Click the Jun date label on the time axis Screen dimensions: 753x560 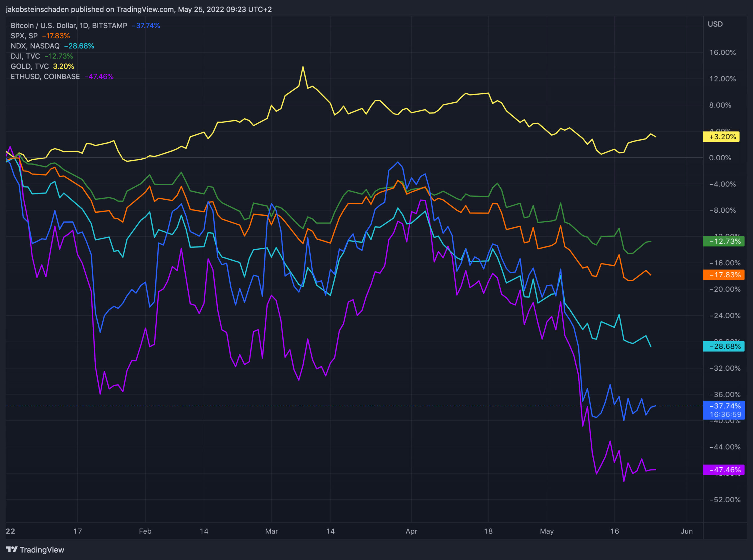tap(687, 531)
